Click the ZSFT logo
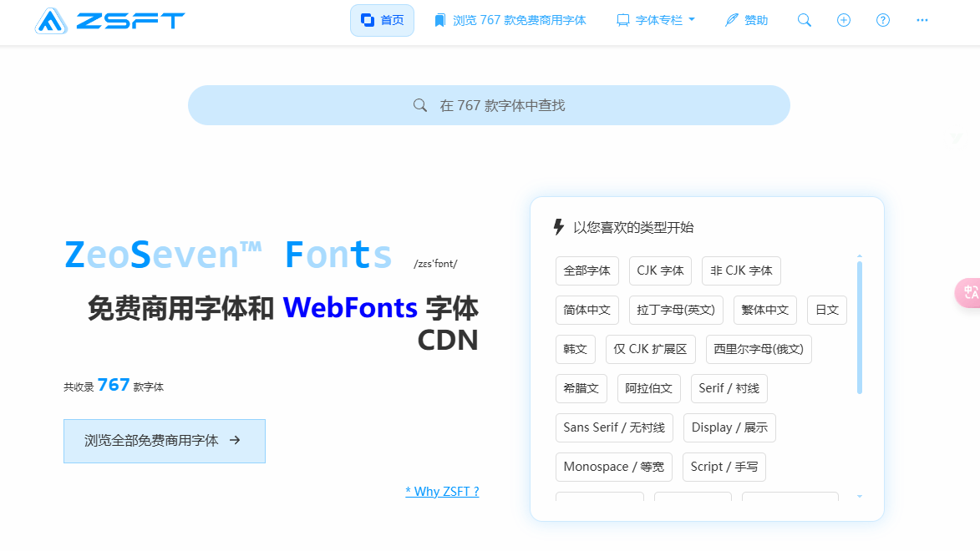This screenshot has width=980, height=551. pyautogui.click(x=109, y=20)
